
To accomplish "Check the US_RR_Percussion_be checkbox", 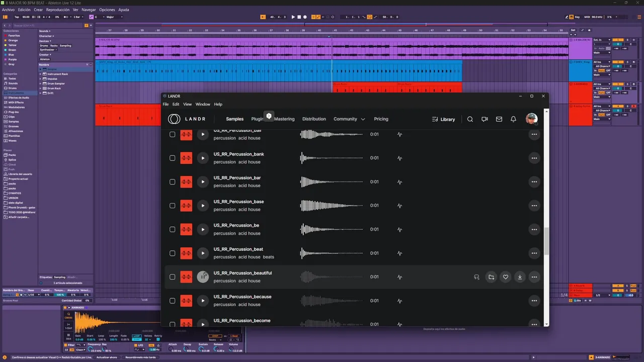I will (172, 229).
